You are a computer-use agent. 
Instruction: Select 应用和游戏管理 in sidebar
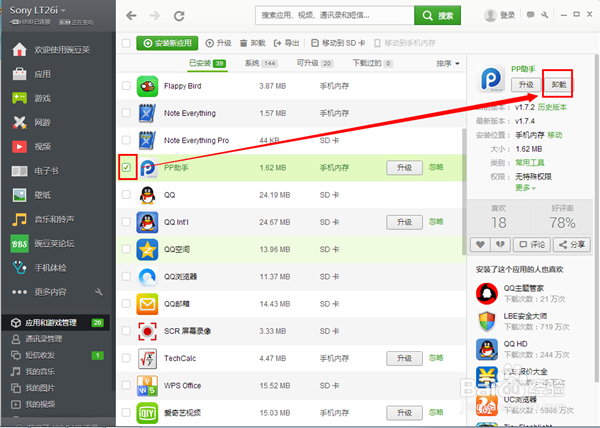click(55, 323)
